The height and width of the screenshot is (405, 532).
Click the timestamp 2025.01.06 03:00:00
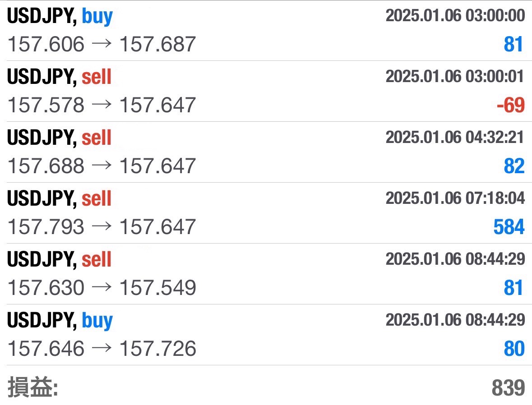[x=455, y=16]
